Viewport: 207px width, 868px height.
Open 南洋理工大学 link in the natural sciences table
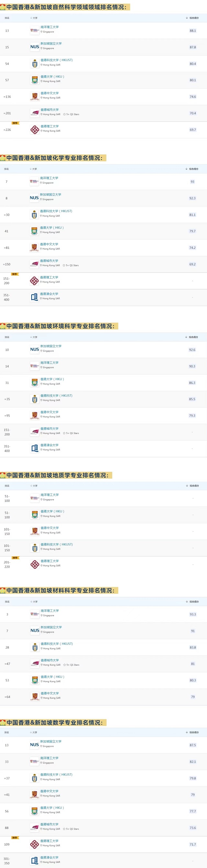click(x=49, y=27)
